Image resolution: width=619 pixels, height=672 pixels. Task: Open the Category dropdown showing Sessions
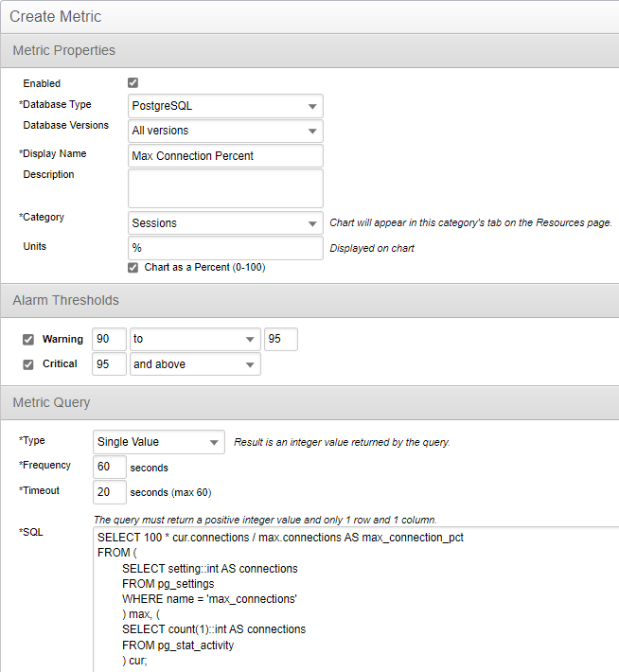[225, 223]
